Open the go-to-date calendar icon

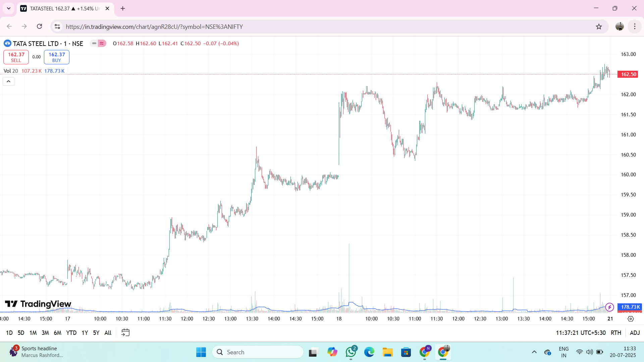[125, 333]
